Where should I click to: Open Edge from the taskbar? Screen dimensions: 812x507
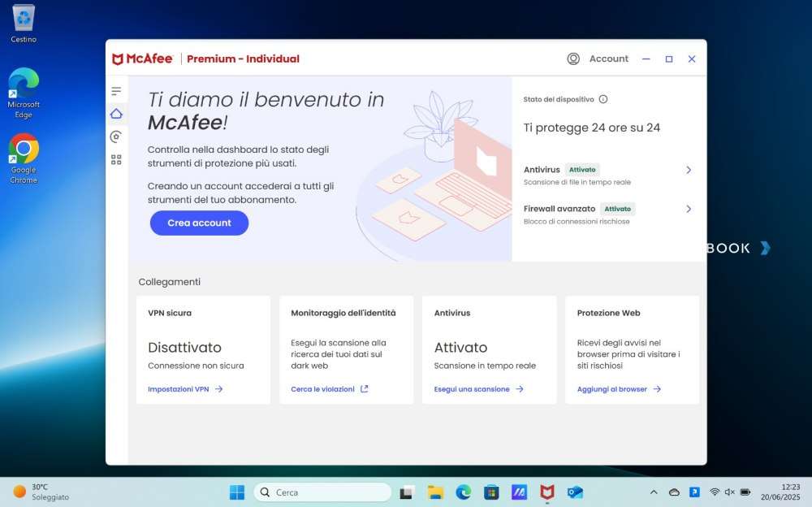(464, 492)
